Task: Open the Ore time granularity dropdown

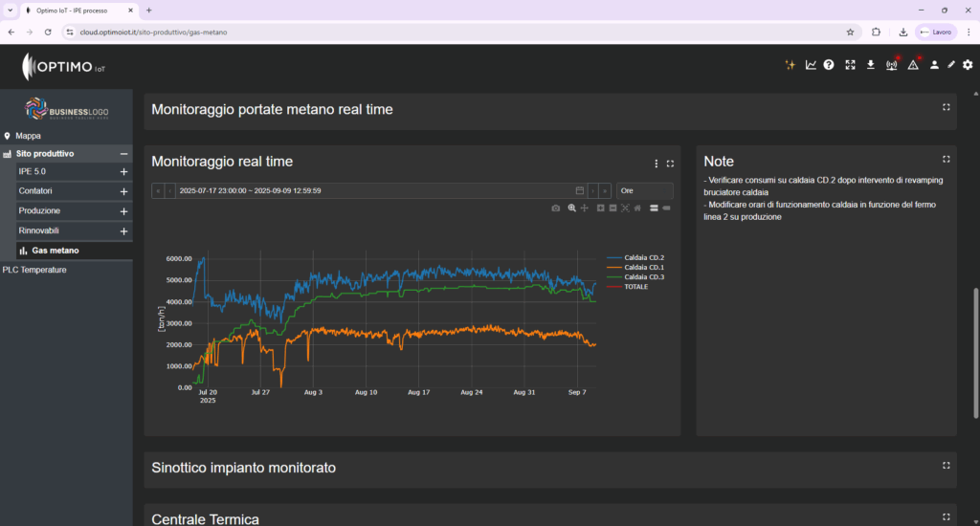Action: click(644, 190)
